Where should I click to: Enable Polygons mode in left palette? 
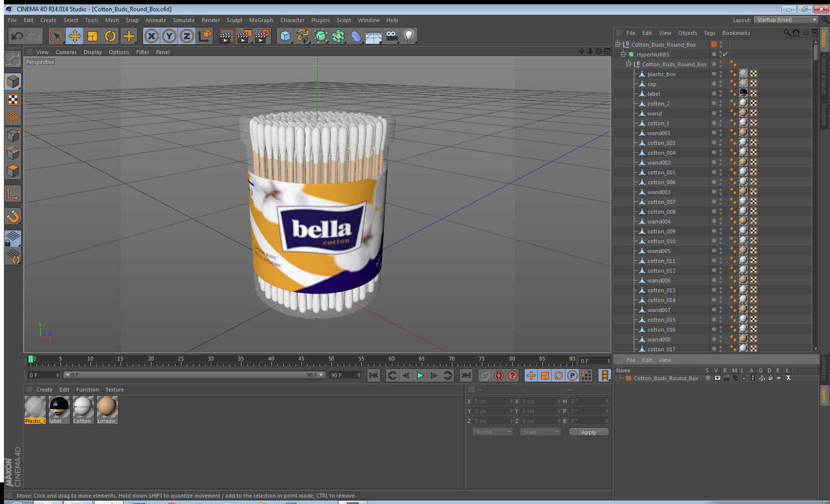13,170
